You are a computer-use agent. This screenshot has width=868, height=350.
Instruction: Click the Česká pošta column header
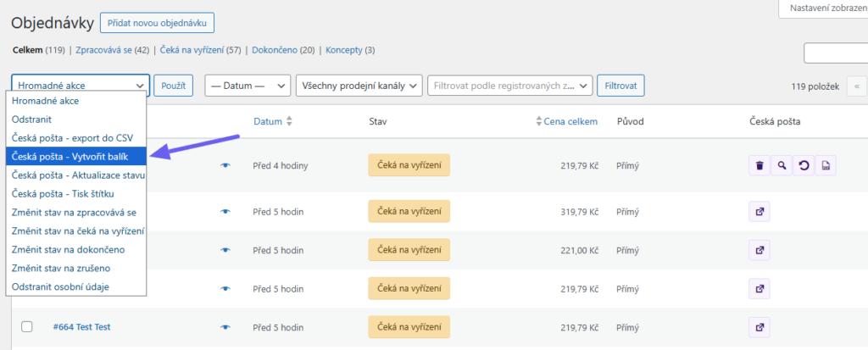pos(775,121)
